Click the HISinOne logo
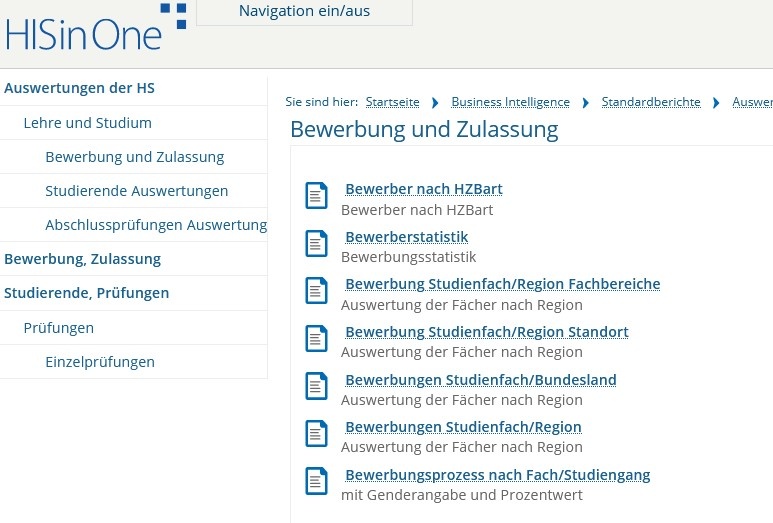The height and width of the screenshot is (523, 773). tap(95, 28)
